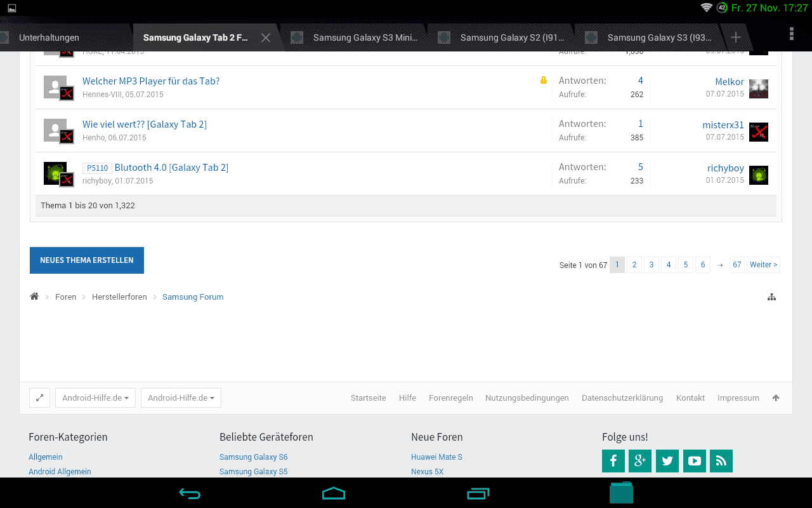The height and width of the screenshot is (508, 812).
Task: Go to page 5
Action: [686, 265]
